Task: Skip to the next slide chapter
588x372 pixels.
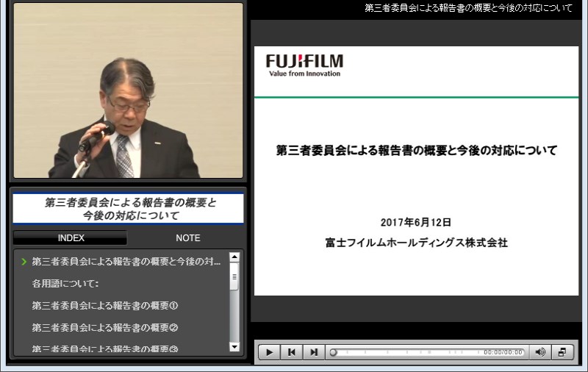Action: (314, 352)
